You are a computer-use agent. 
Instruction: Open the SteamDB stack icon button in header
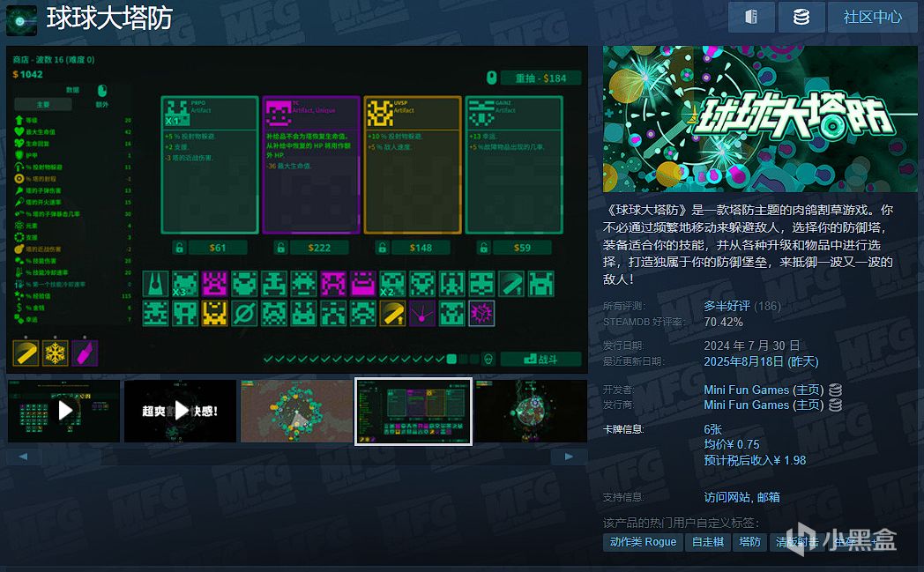point(801,17)
